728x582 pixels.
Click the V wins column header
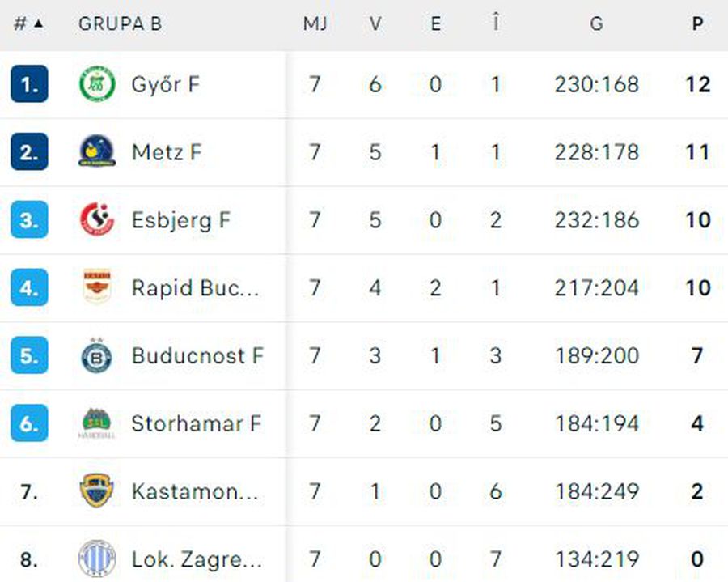point(375,23)
